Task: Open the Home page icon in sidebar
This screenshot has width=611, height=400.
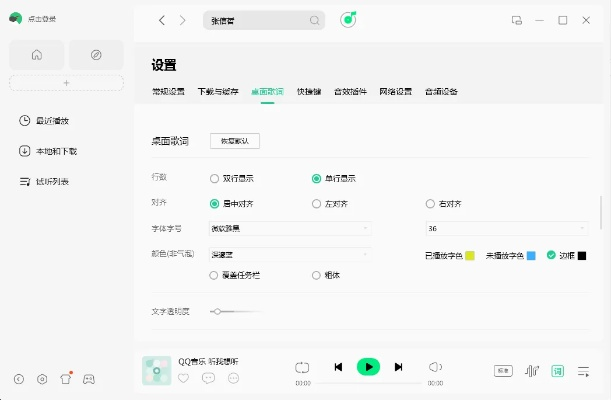Action: click(x=37, y=55)
